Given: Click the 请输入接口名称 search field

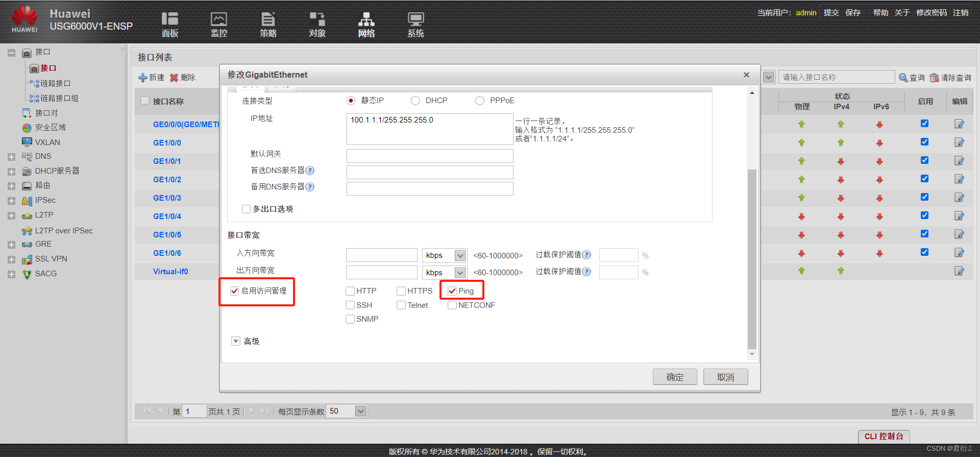Looking at the screenshot, I should pos(837,77).
